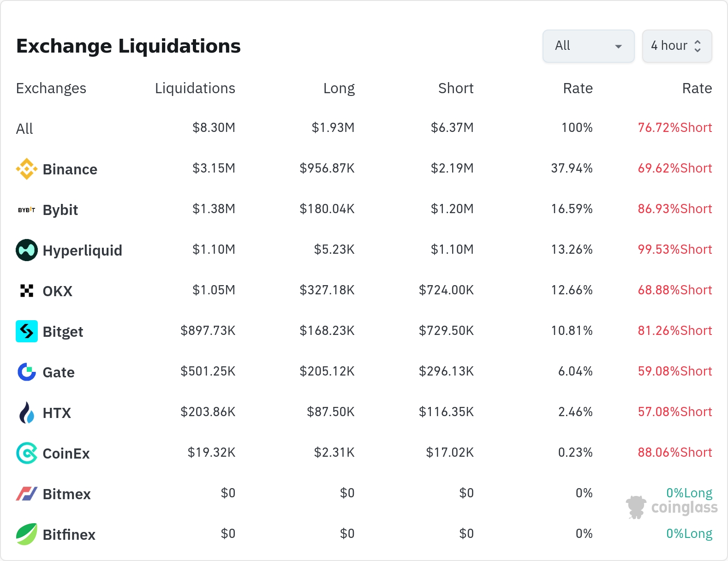Viewport: 728px width, 561px height.
Task: Open the All coin filter dropdown
Action: pos(588,46)
